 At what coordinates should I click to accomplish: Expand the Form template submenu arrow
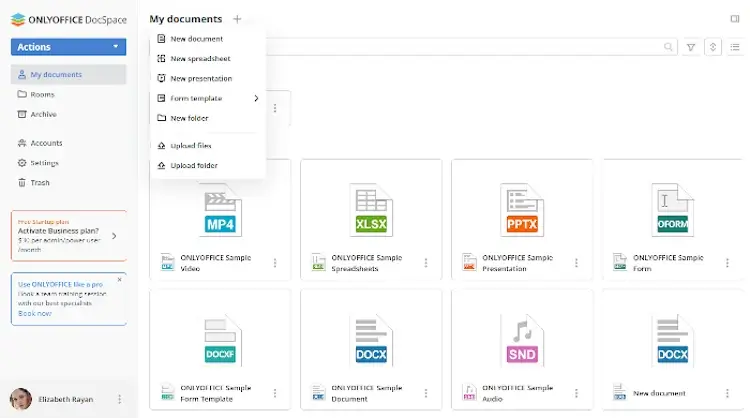coord(256,98)
